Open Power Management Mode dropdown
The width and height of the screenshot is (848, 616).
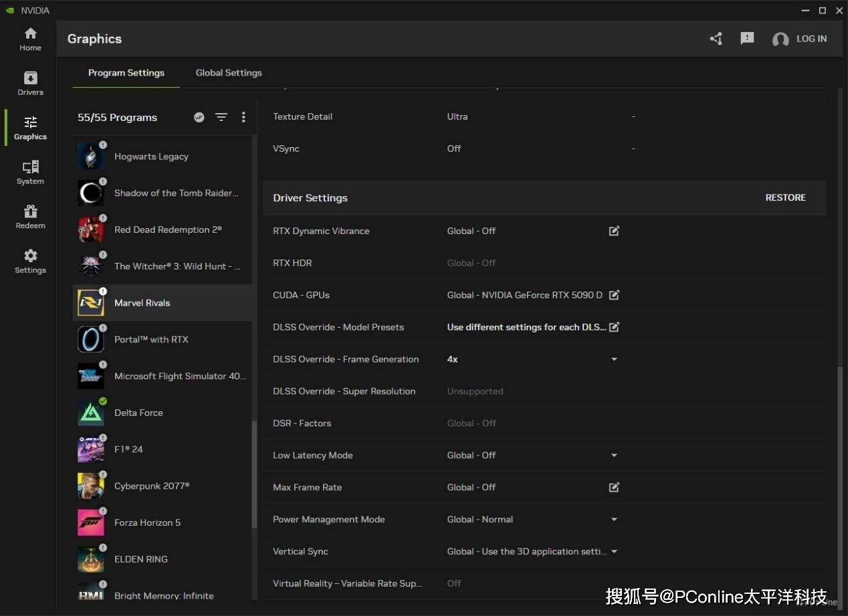pos(614,520)
